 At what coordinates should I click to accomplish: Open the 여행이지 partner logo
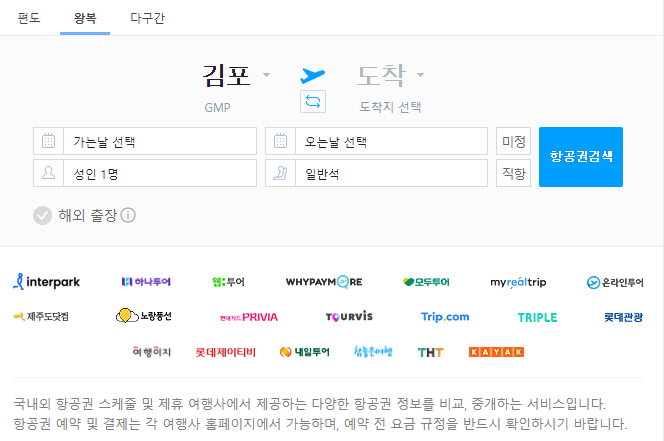152,352
